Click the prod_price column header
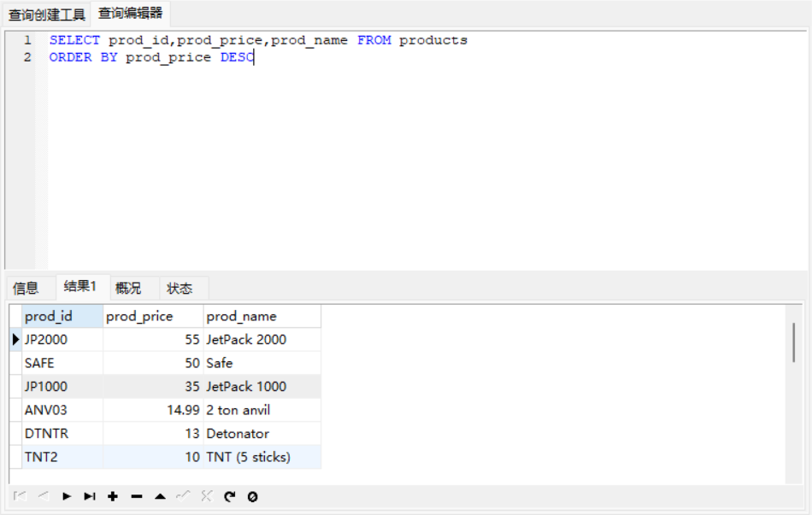The image size is (812, 515). pyautogui.click(x=139, y=317)
